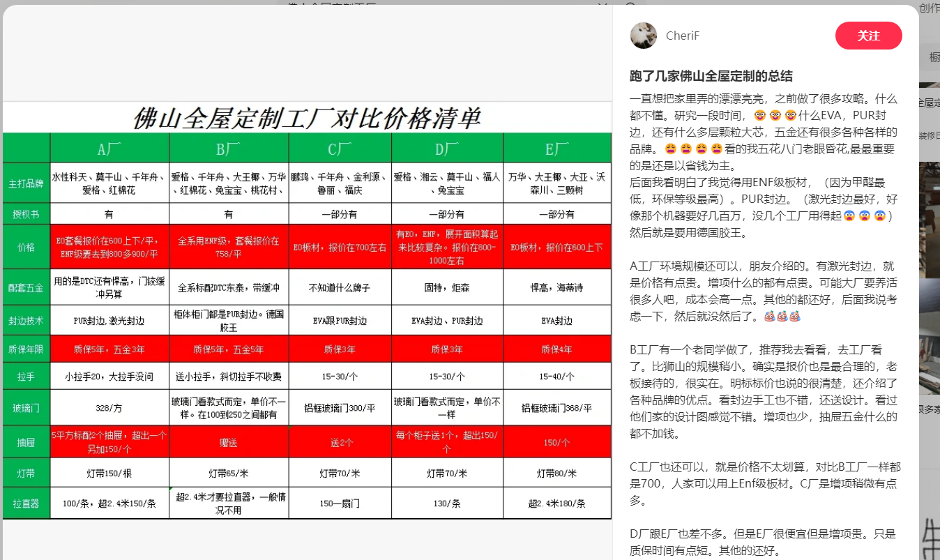Click the cell 悍高，海蒂诗

point(557,287)
